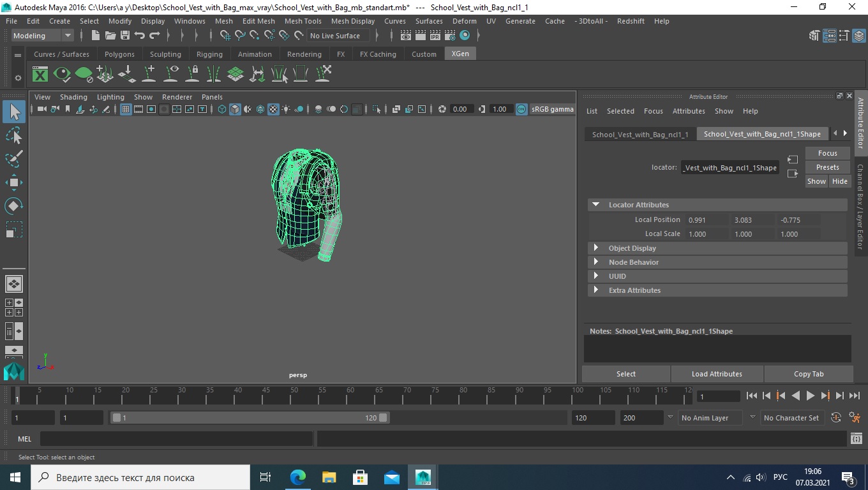Open Hypershade from status line circle icon
The height and width of the screenshot is (490, 868).
coord(465,36)
